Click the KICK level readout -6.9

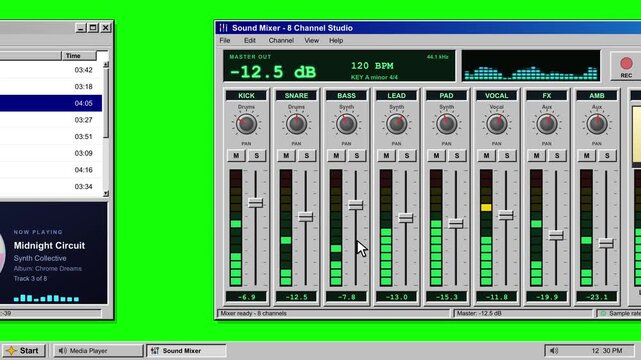[246, 297]
